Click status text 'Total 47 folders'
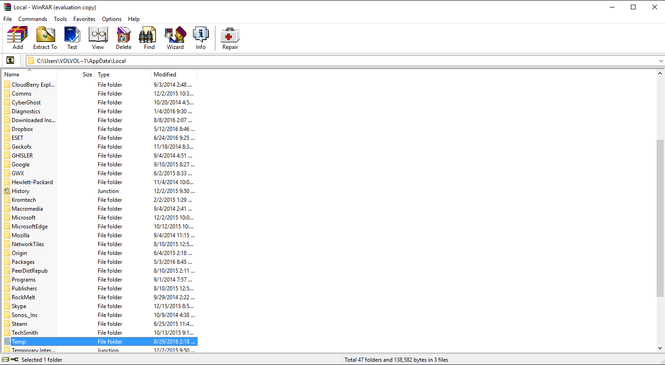665x365 pixels. click(x=363, y=360)
